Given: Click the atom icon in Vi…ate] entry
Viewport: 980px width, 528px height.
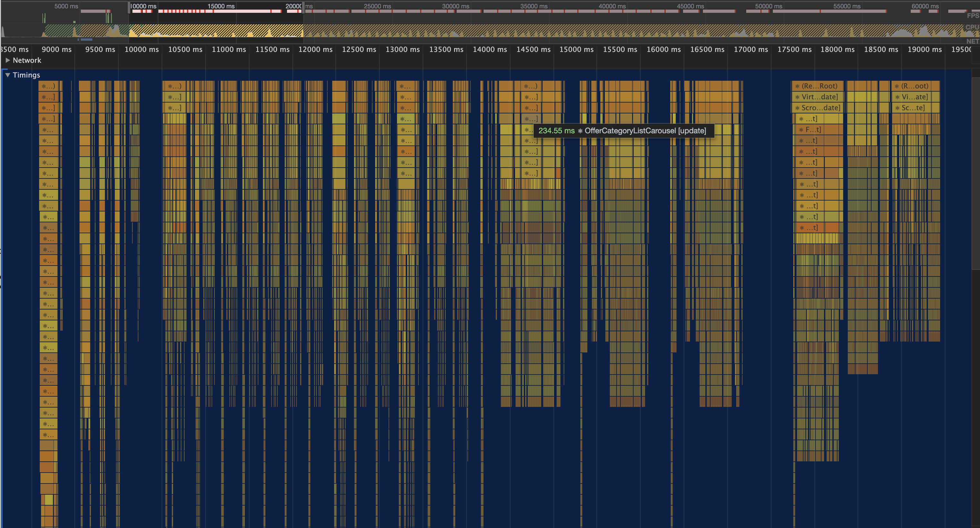Looking at the screenshot, I should 898,97.
